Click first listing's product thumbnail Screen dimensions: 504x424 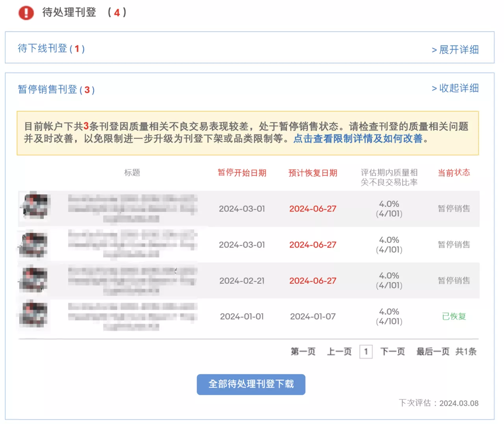click(x=35, y=206)
